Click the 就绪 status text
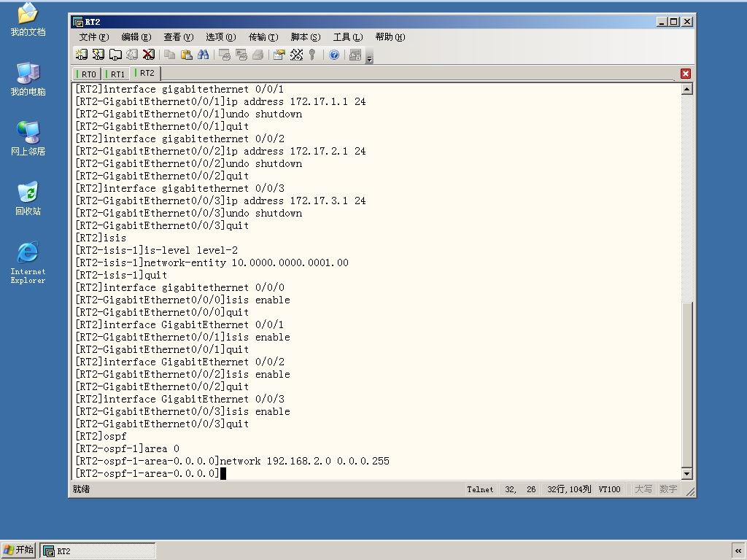 [81, 489]
